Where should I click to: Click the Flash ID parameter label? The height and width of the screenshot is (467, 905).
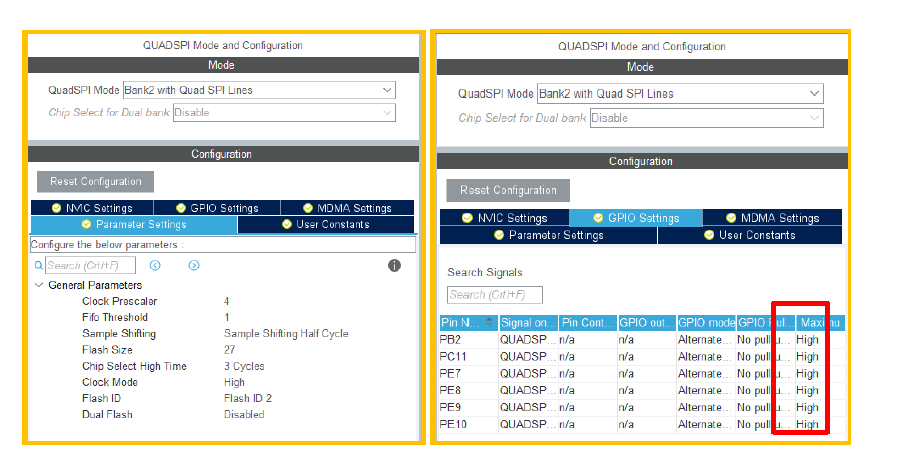(102, 398)
